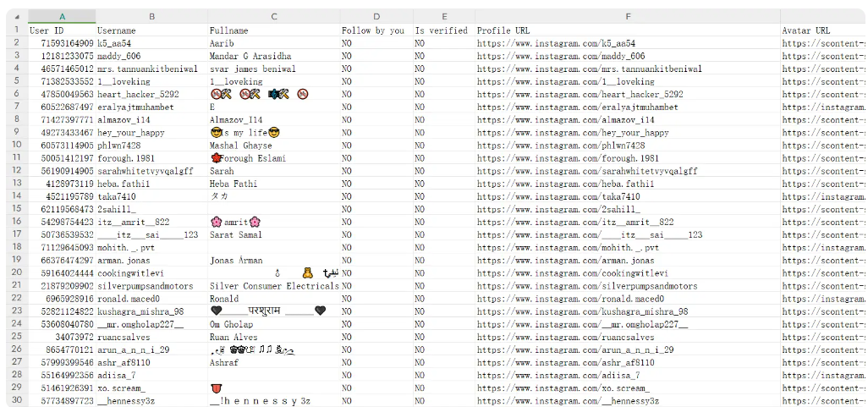
Task: Click the 'Is verified' header cell
Action: [x=444, y=30]
